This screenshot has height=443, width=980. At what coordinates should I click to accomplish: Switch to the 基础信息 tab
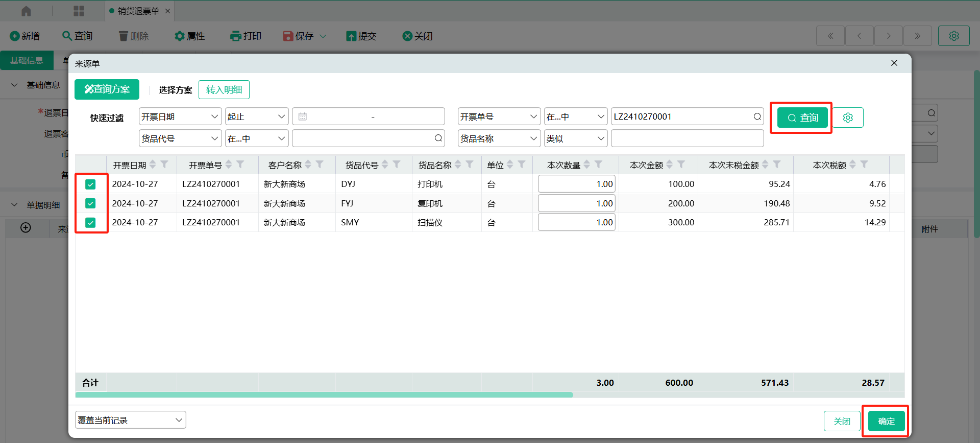[27, 60]
